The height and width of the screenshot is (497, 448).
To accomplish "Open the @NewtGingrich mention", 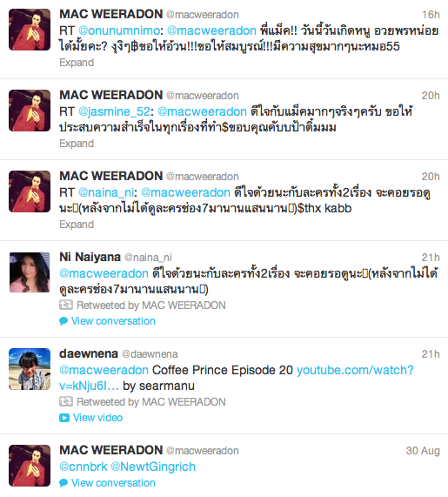I will (153, 467).
